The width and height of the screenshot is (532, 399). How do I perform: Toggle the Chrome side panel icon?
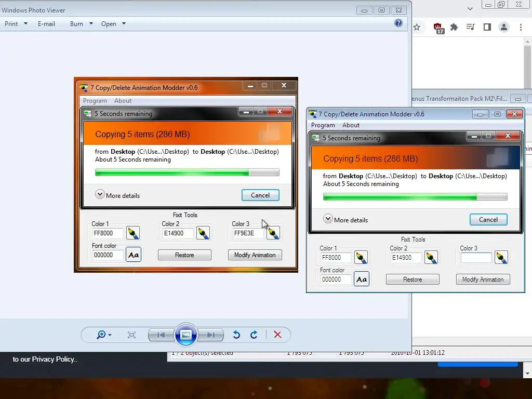(487, 27)
